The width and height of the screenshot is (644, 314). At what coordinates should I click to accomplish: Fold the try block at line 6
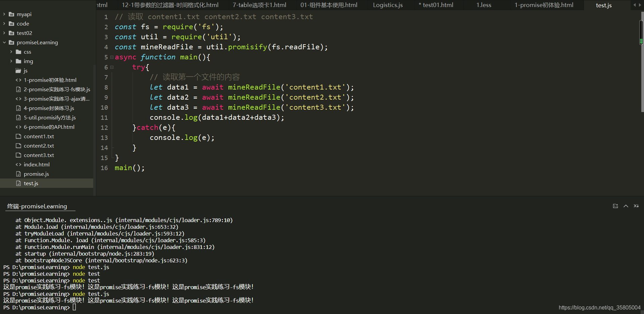(112, 67)
